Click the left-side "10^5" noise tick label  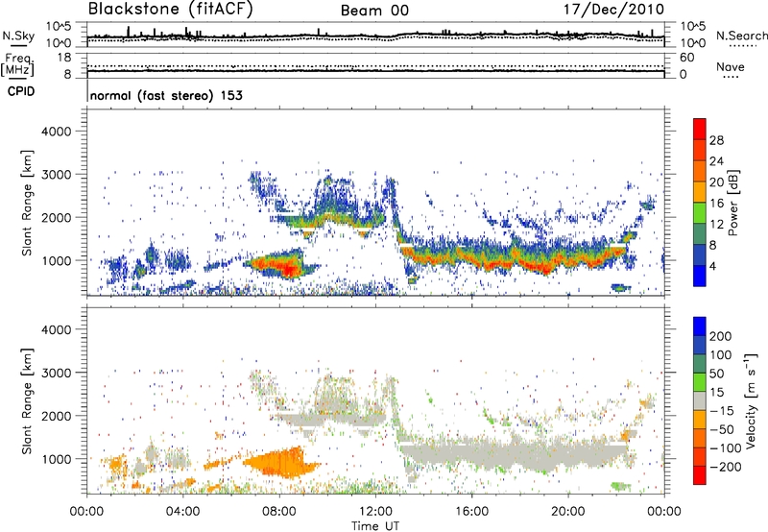click(x=59, y=27)
